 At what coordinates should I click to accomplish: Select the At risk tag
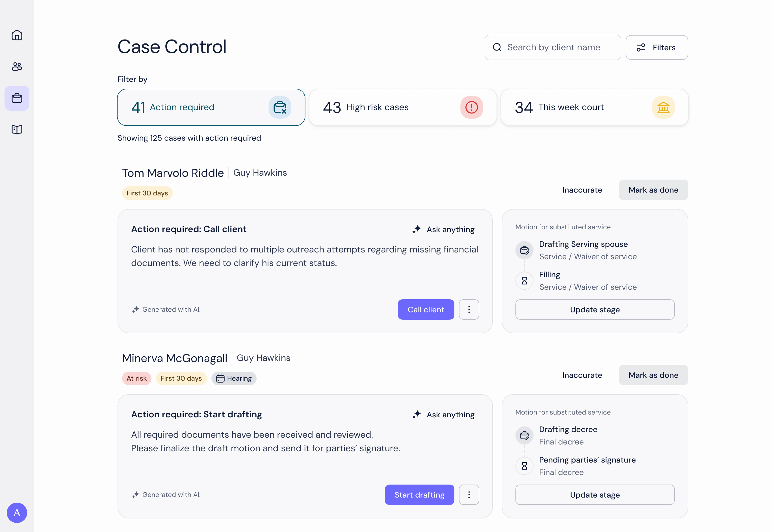[136, 378]
